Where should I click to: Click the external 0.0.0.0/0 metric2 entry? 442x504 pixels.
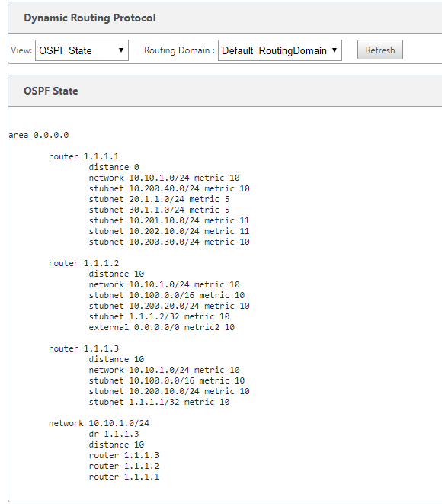162,327
